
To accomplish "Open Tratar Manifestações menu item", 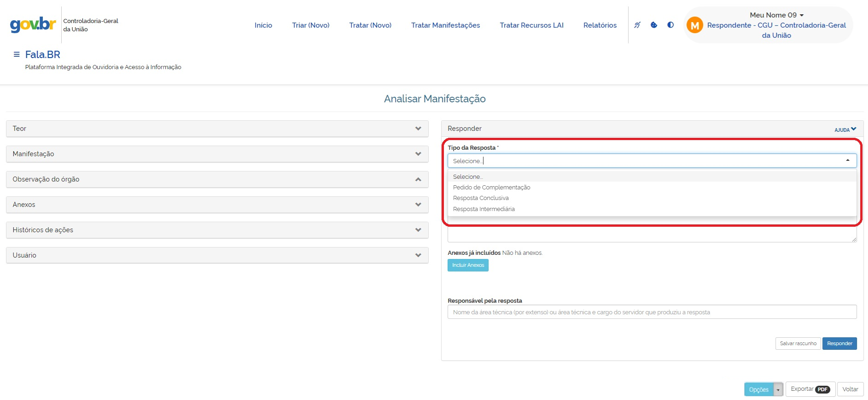I will click(445, 25).
